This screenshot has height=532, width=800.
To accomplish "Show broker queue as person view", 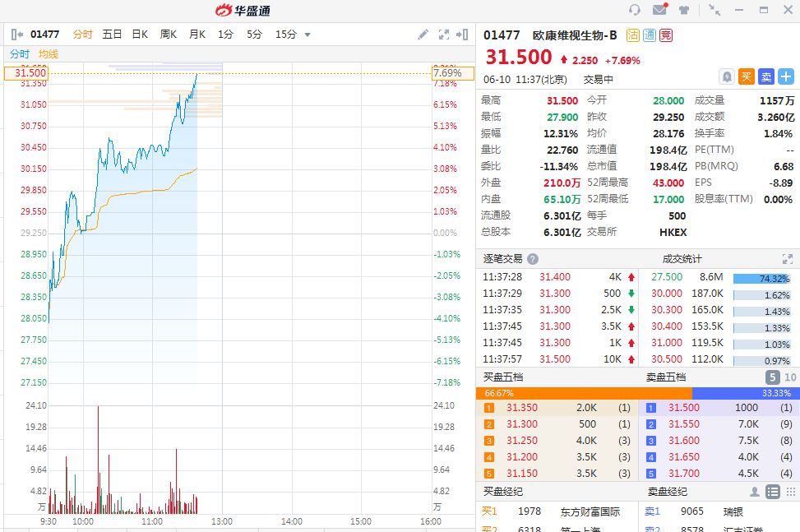I will coord(755,492).
